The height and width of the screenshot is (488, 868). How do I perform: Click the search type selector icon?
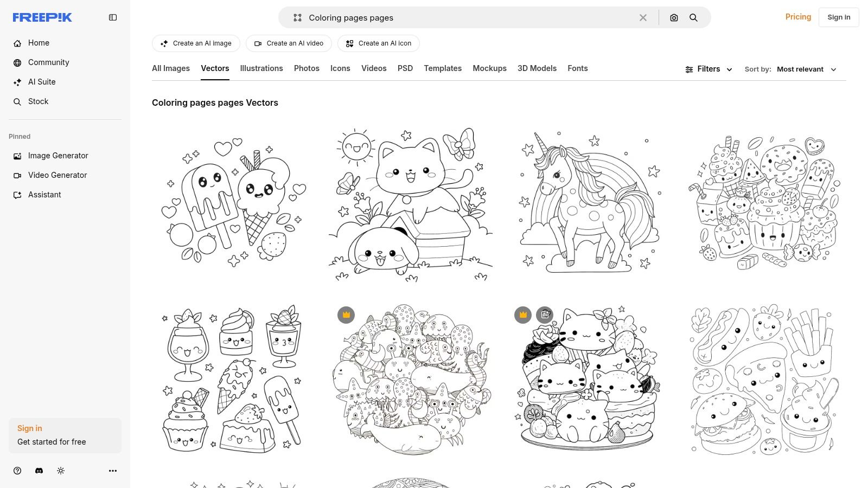[297, 17]
